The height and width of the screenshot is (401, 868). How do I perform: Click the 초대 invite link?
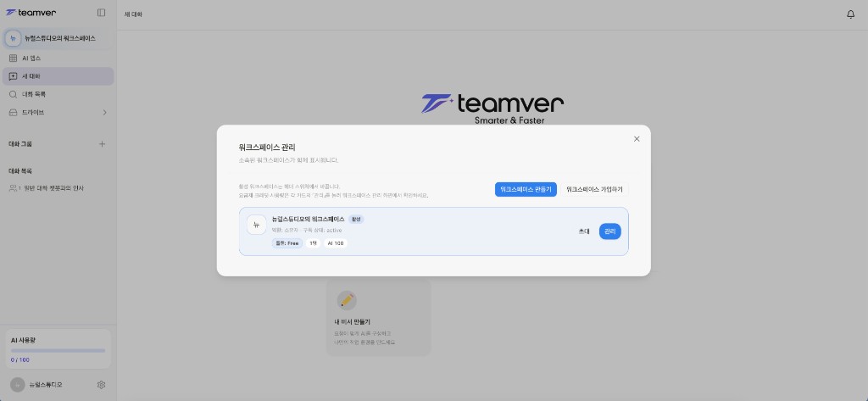(x=584, y=231)
